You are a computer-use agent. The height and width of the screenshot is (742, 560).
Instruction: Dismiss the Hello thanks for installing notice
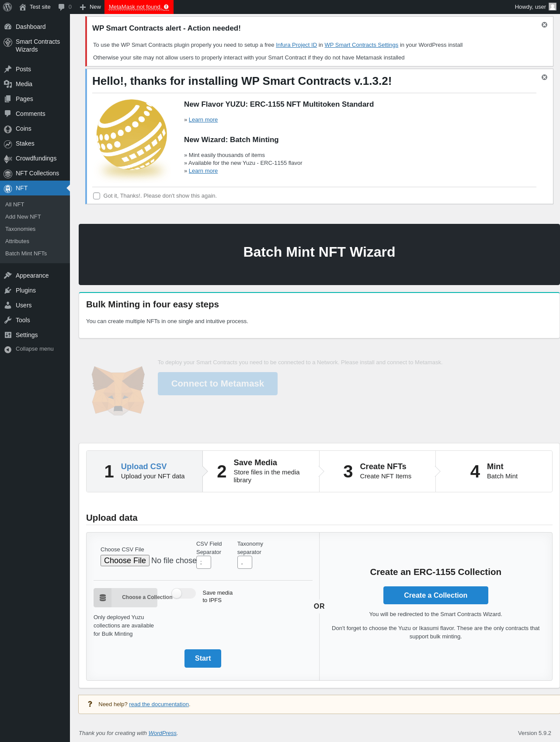click(x=544, y=77)
